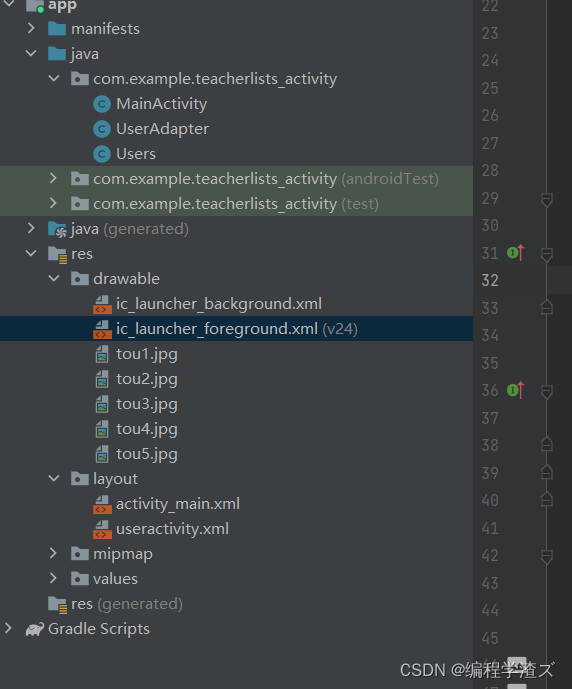Click the java source folder icon
The height and width of the screenshot is (689, 572).
pos(57,54)
